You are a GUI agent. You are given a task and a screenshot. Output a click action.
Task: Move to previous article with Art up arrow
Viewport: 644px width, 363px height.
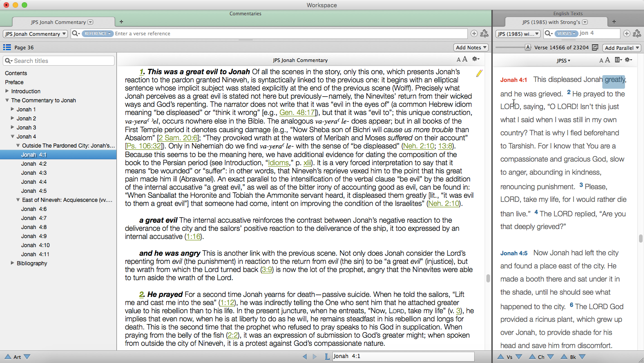coord(8,357)
